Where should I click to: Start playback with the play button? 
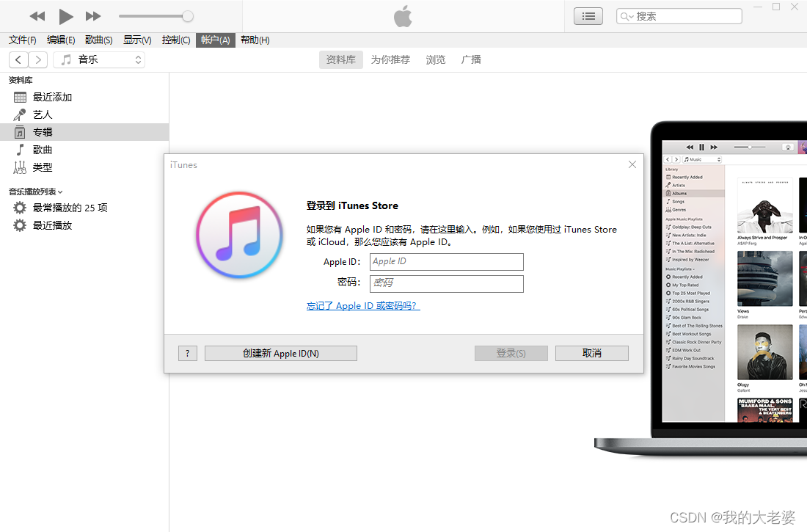click(65, 16)
